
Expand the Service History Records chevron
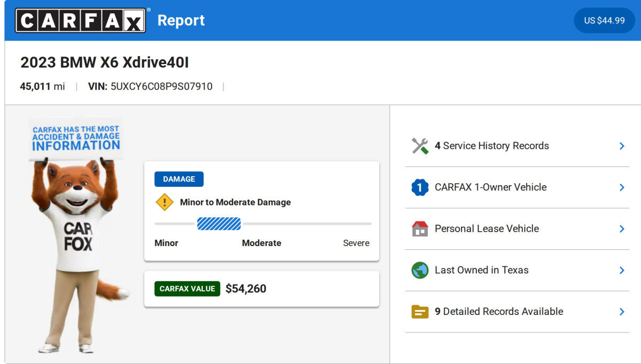(622, 146)
